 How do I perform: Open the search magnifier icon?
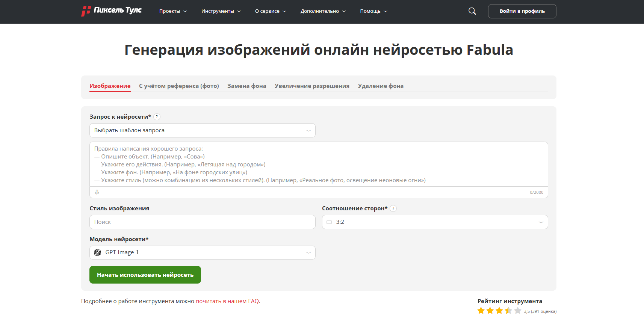[x=472, y=11]
